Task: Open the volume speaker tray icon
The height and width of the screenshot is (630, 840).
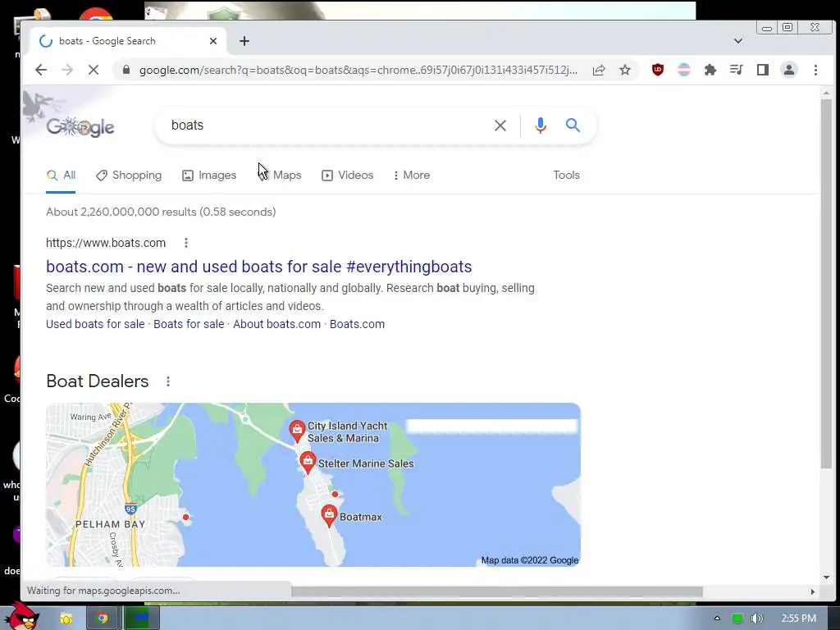Action: (756, 619)
